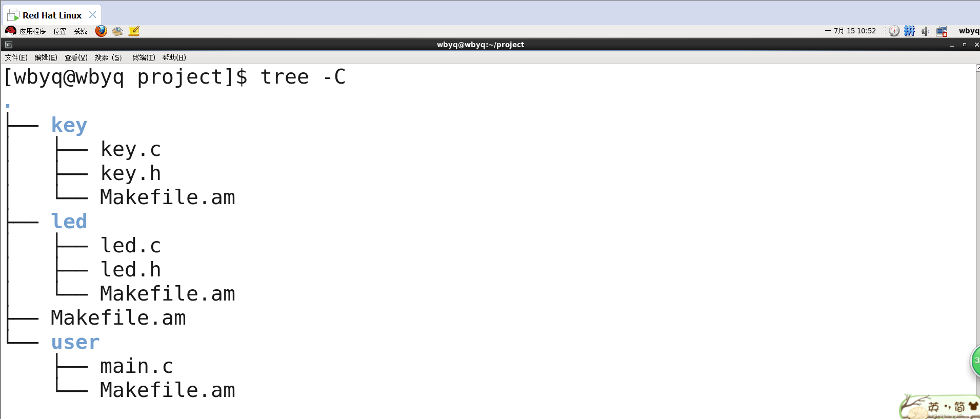Open the 查看(V) menu
This screenshot has height=419, width=980.
click(76, 57)
